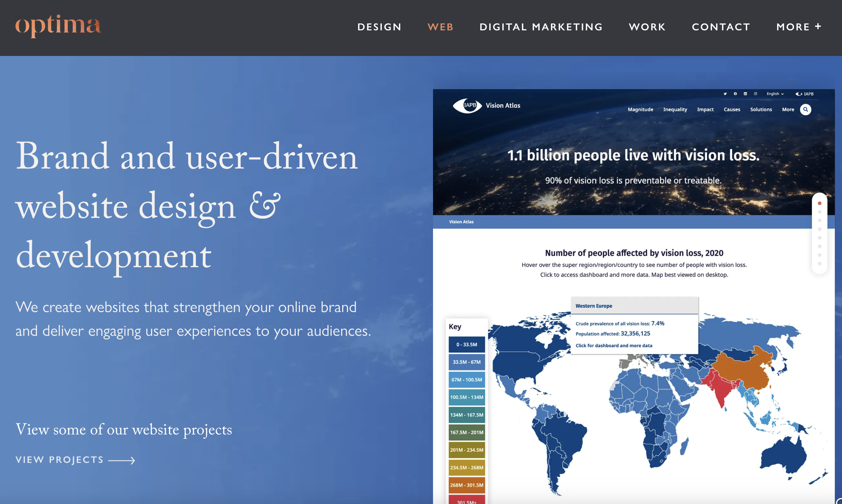The height and width of the screenshot is (504, 842).
Task: Expand the More item in Vision Atlas nav
Action: point(788,109)
